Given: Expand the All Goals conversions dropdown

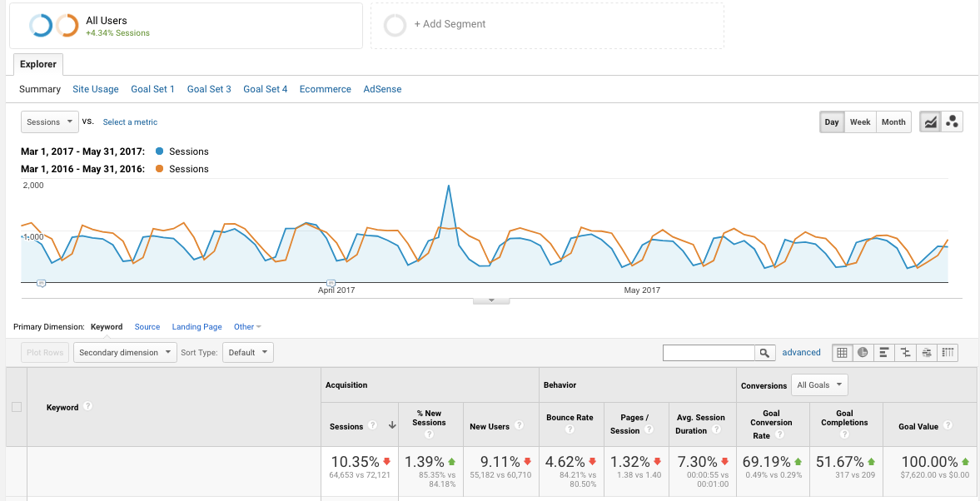Looking at the screenshot, I should (819, 385).
